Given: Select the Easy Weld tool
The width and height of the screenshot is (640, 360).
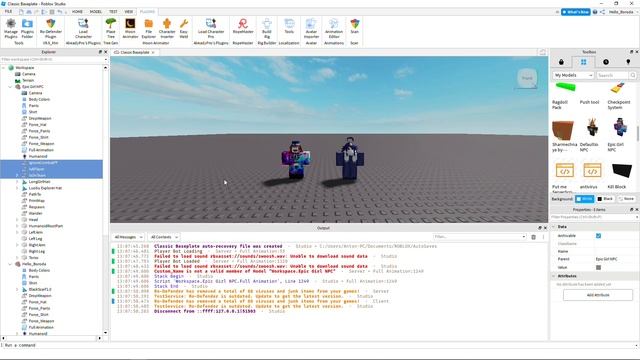Looking at the screenshot, I should pos(184,29).
